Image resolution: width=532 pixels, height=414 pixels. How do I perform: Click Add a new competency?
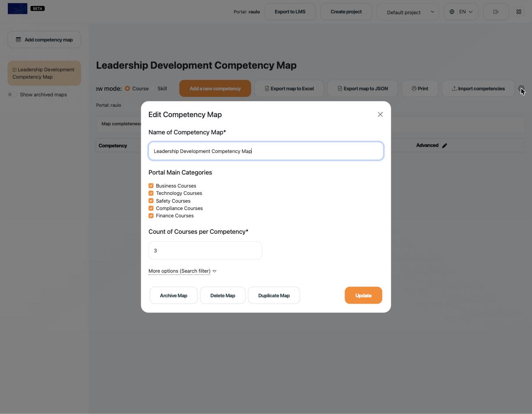pos(215,89)
